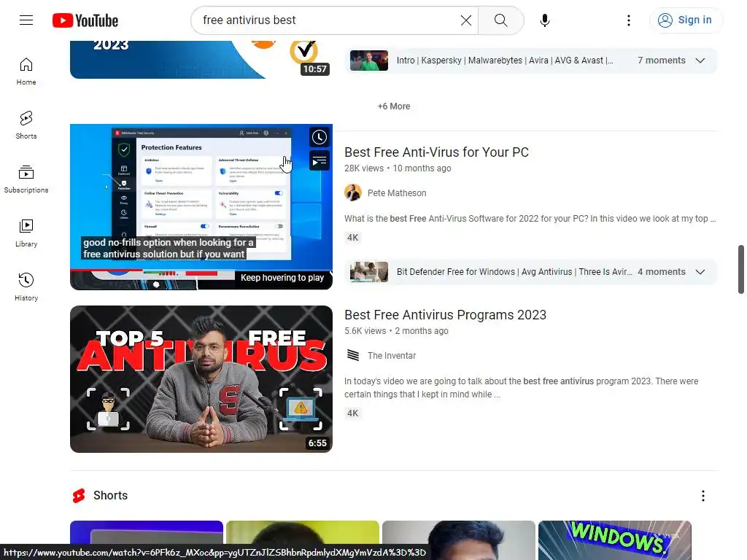Click the Pete Matheson channel avatar
The width and height of the screenshot is (747, 560).
[353, 192]
